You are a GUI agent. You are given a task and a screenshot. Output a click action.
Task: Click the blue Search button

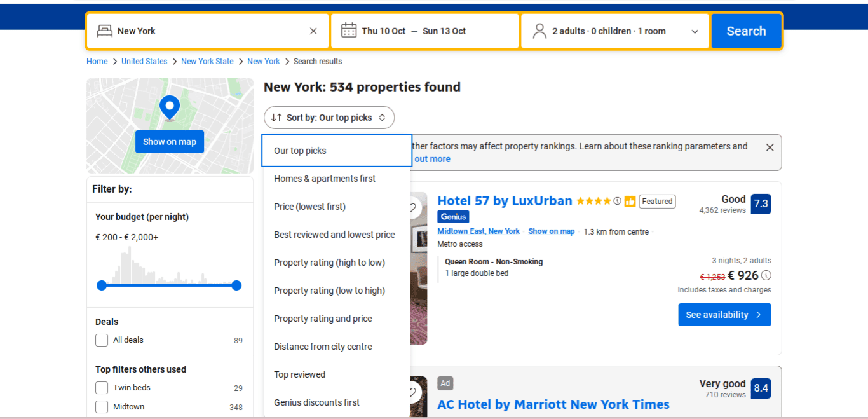coord(746,31)
